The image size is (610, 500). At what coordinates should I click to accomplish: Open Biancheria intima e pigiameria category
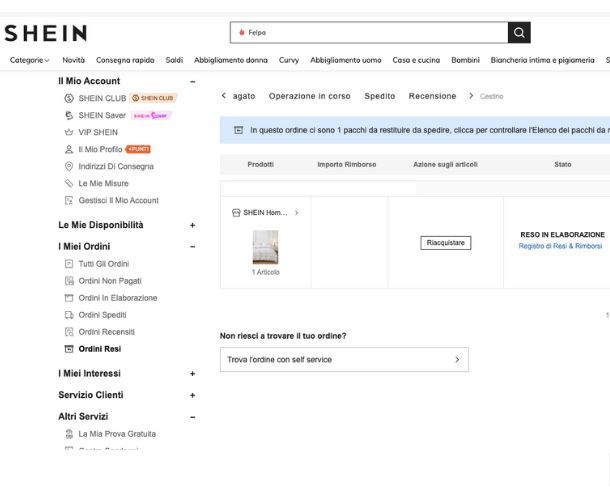pyautogui.click(x=542, y=60)
